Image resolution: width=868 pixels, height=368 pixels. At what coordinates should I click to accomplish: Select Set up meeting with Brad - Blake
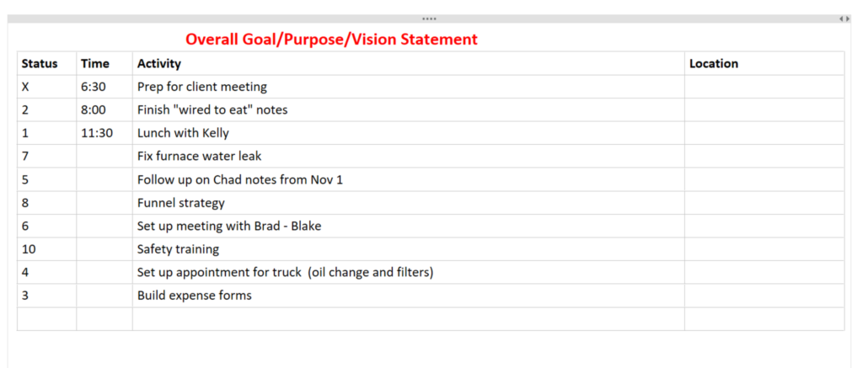(x=409, y=227)
